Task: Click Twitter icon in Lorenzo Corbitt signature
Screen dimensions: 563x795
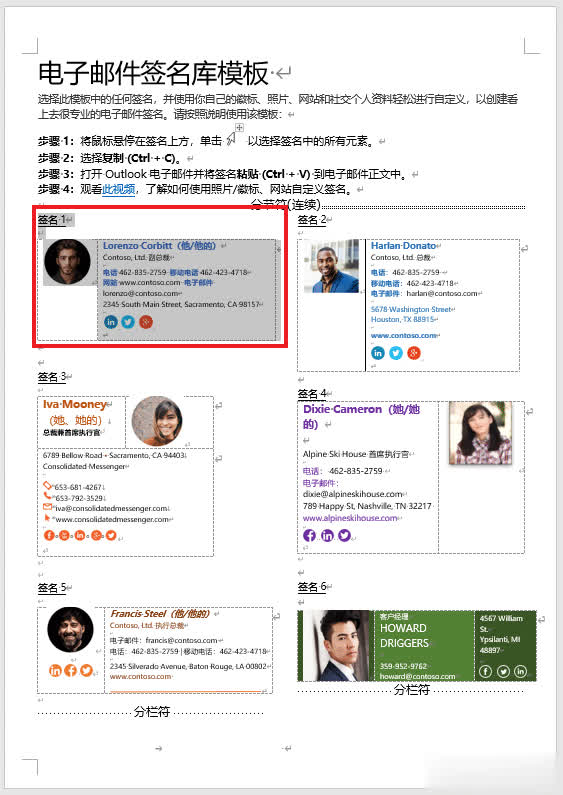Action: pos(128,321)
